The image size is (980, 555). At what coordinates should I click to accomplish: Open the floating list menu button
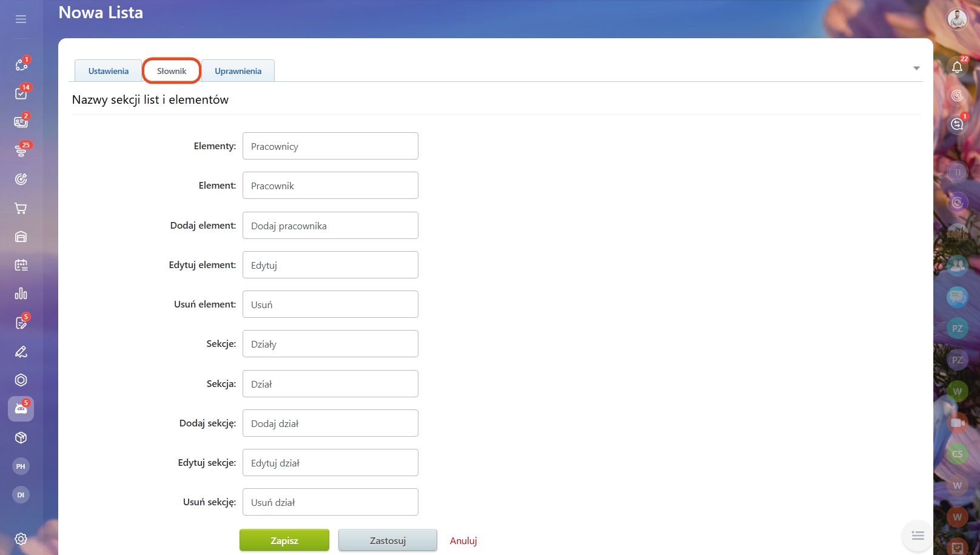pyautogui.click(x=918, y=536)
